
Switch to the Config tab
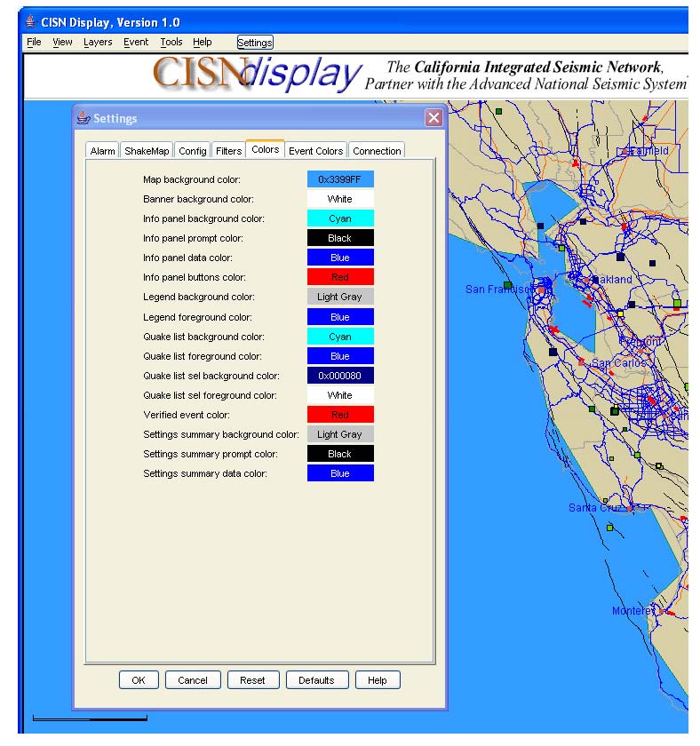(x=192, y=151)
